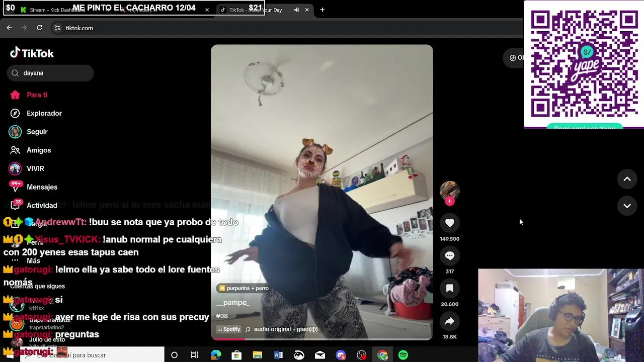Go back with the browser back arrow

coord(9,28)
